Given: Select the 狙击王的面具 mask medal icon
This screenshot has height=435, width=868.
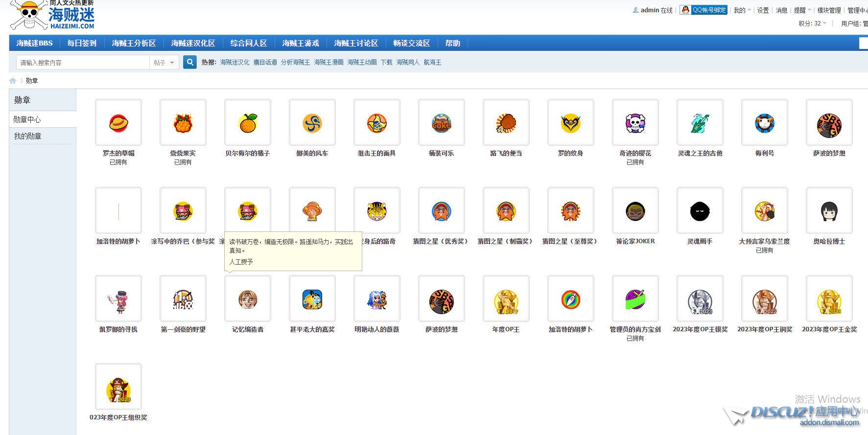Looking at the screenshot, I should (377, 123).
